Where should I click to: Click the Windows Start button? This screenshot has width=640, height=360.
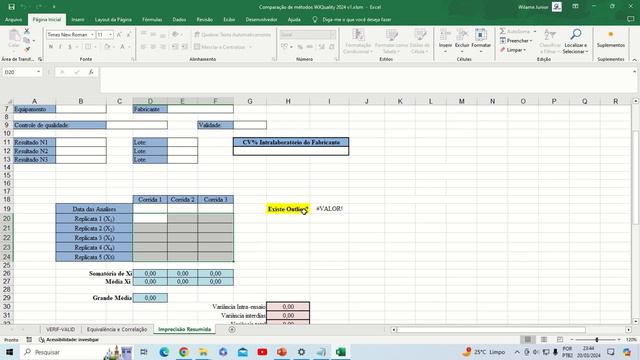click(x=9, y=352)
